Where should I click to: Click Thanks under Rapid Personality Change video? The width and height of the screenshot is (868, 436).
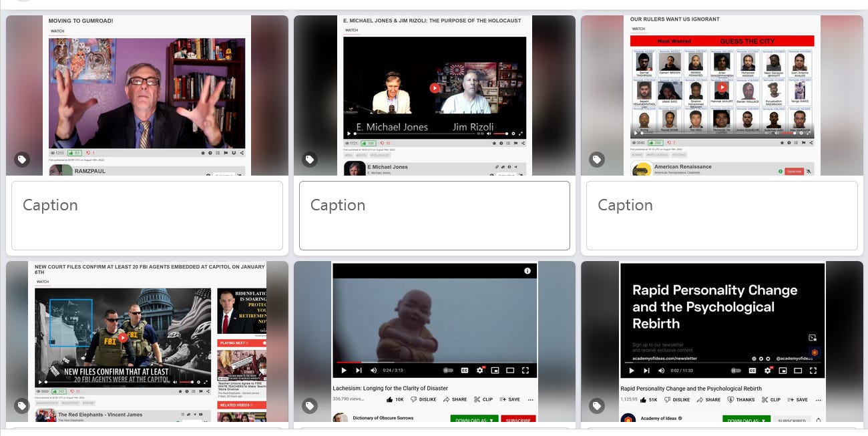point(740,399)
